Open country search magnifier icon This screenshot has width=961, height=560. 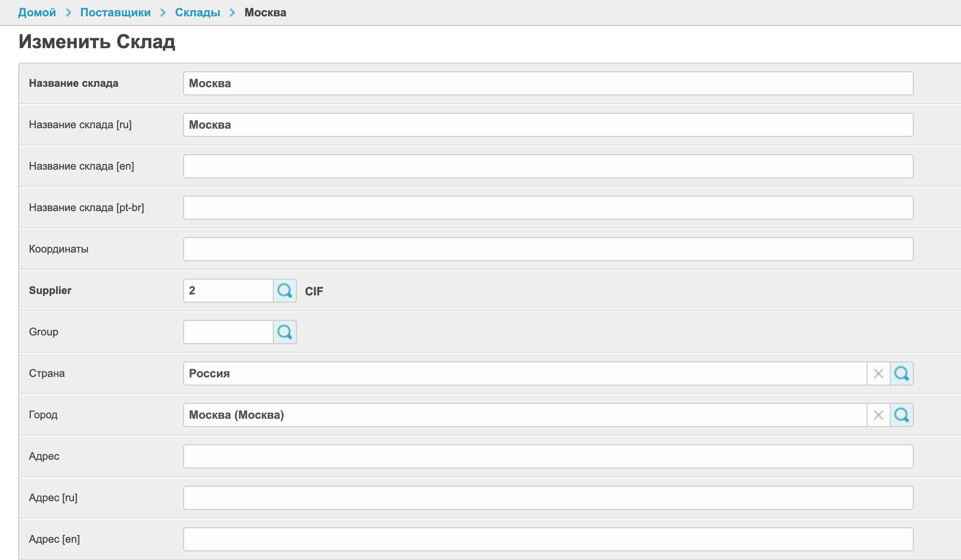pyautogui.click(x=901, y=373)
